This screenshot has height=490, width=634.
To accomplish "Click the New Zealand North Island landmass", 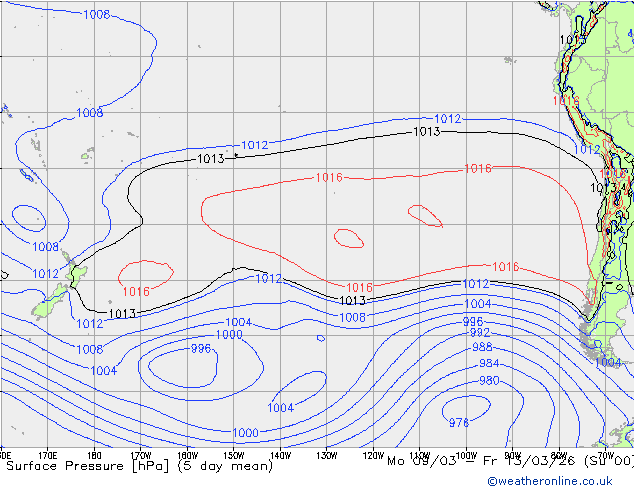I will 77,272.
